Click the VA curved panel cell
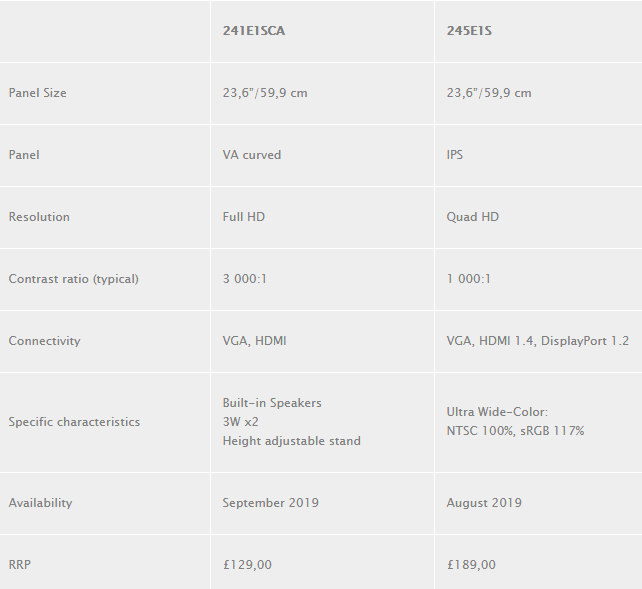This screenshot has height=589, width=642. [252, 155]
